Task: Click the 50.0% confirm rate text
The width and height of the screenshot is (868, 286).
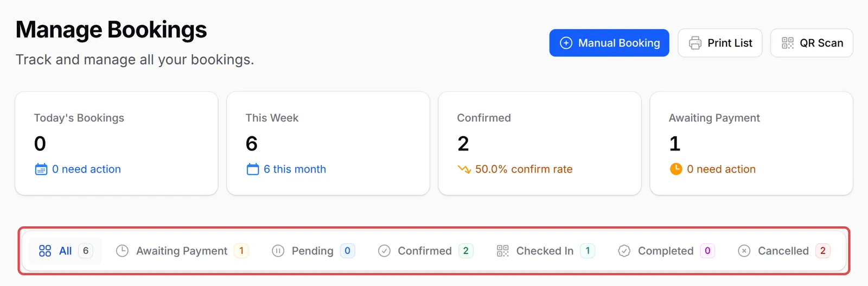Action: 524,169
